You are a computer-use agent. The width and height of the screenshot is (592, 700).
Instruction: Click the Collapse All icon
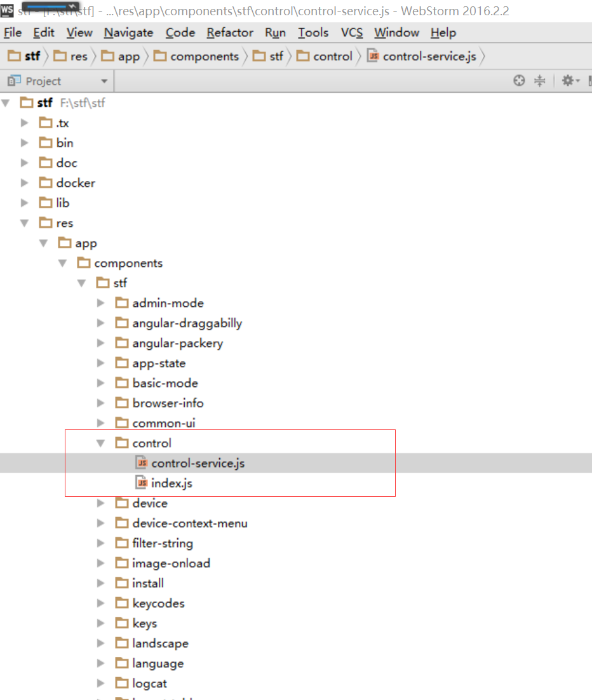pyautogui.click(x=540, y=81)
